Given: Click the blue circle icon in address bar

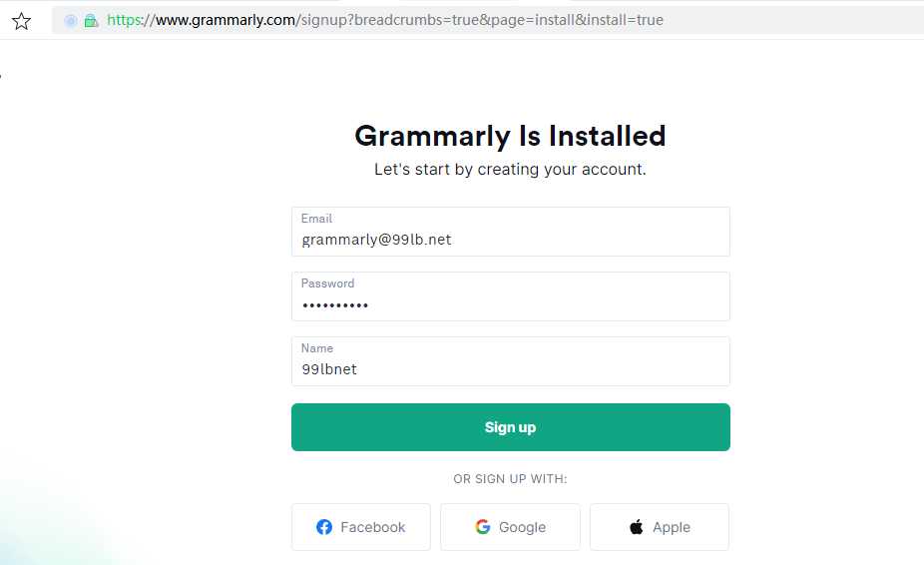Looking at the screenshot, I should (71, 21).
